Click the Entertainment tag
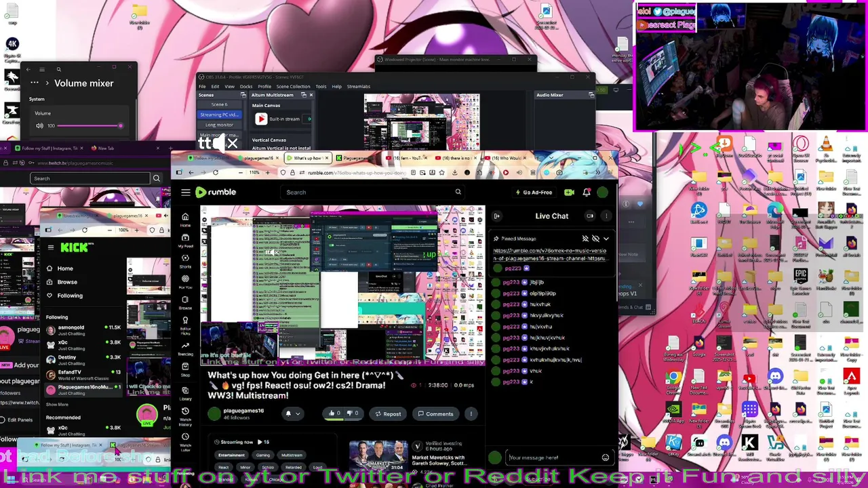Image resolution: width=868 pixels, height=488 pixels. click(231, 455)
